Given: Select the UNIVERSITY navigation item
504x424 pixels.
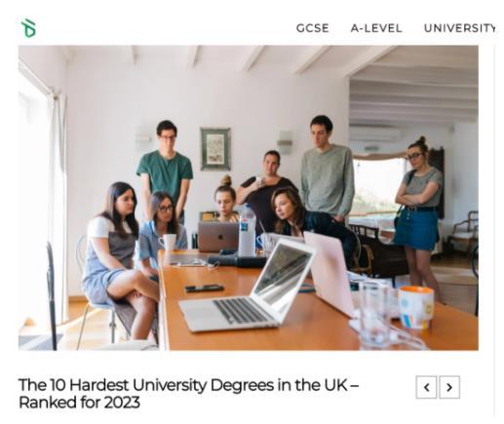Looking at the screenshot, I should pyautogui.click(x=460, y=28).
